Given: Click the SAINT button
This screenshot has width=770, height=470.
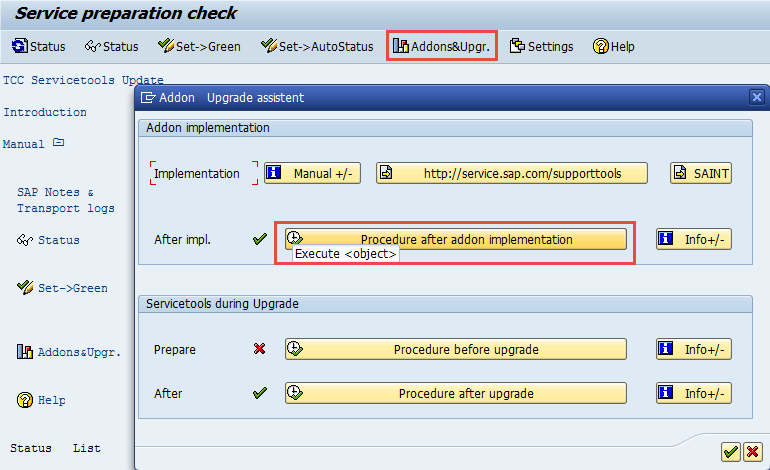Looking at the screenshot, I should [x=701, y=173].
